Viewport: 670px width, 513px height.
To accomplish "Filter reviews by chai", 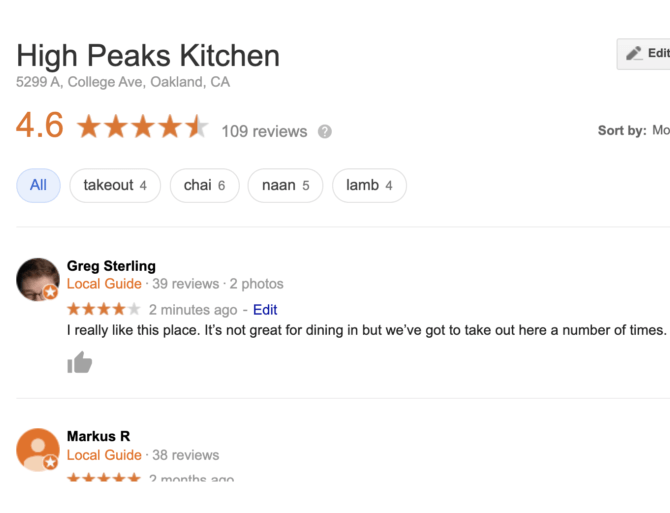I will (204, 185).
